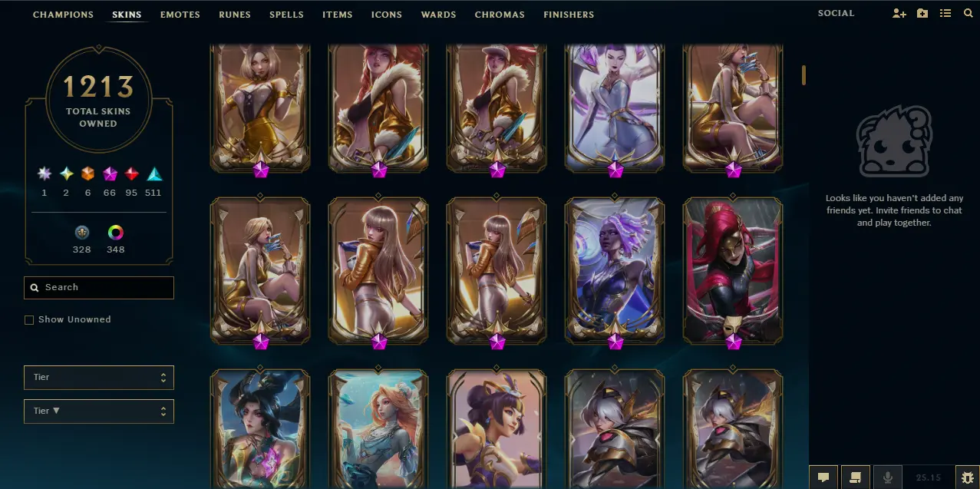Focus the skin Search input field

99,288
